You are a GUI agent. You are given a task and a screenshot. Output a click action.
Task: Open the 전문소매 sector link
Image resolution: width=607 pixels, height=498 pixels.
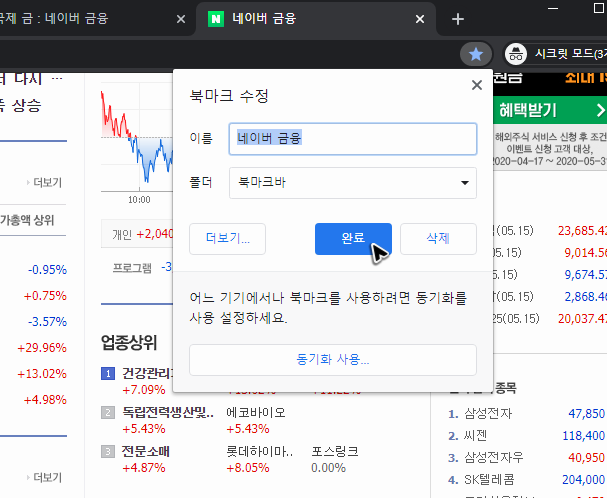click(146, 451)
